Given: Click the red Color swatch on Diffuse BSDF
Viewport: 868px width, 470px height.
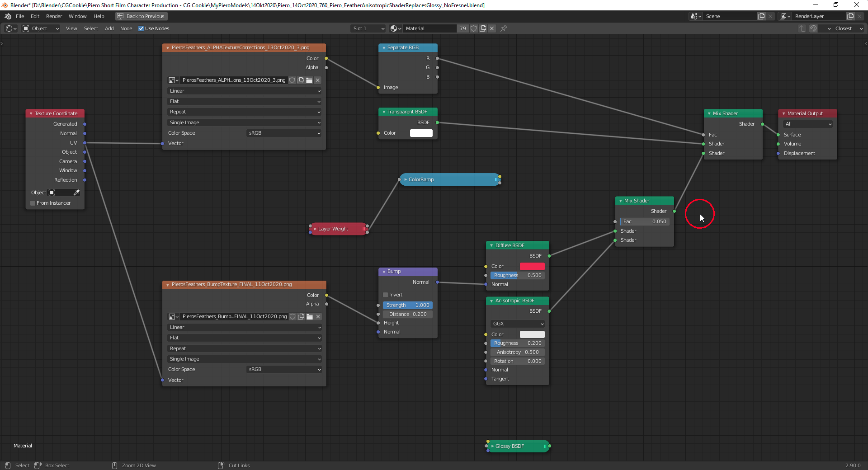Looking at the screenshot, I should coord(532,266).
